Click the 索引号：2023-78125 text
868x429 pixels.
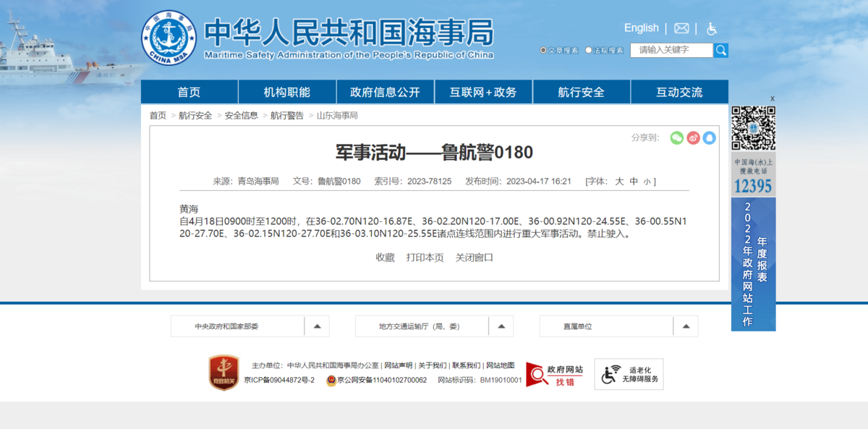pyautogui.click(x=412, y=182)
